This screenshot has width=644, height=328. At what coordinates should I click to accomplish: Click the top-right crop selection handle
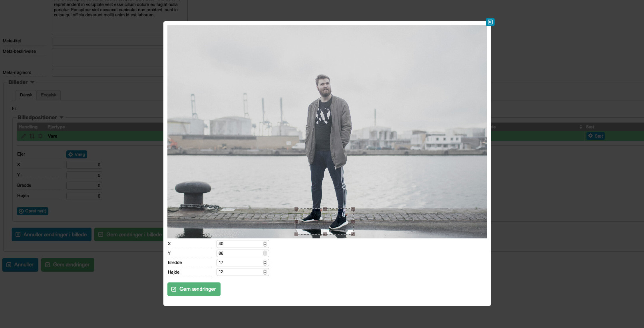tap(353, 209)
